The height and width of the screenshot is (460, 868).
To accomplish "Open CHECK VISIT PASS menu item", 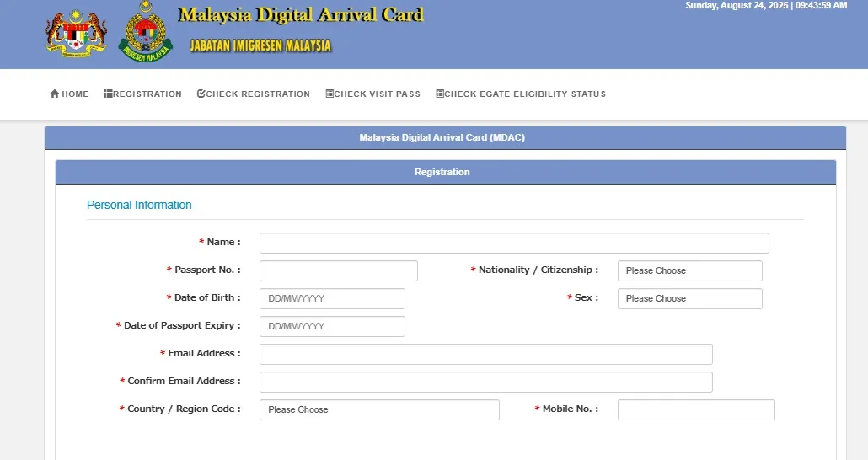I will 377,94.
